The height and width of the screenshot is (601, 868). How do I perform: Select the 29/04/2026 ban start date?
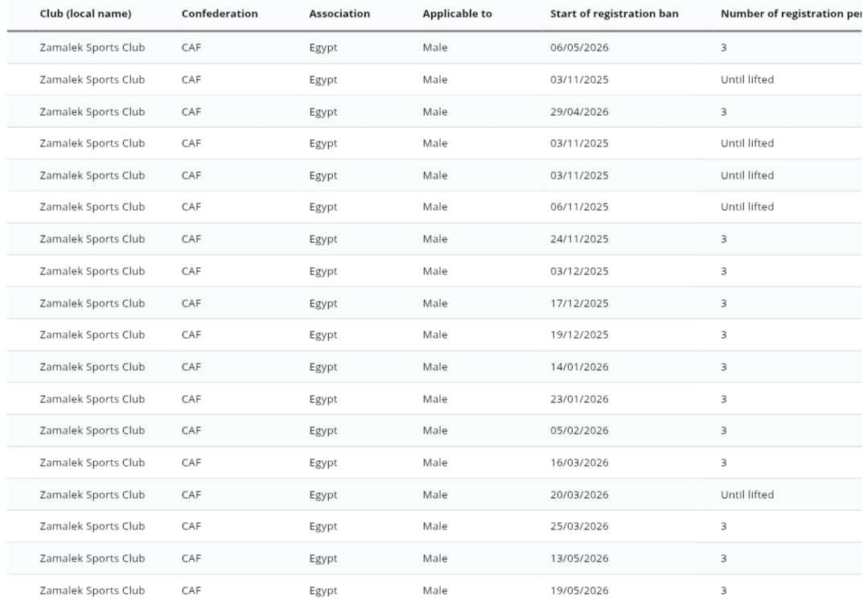point(579,112)
